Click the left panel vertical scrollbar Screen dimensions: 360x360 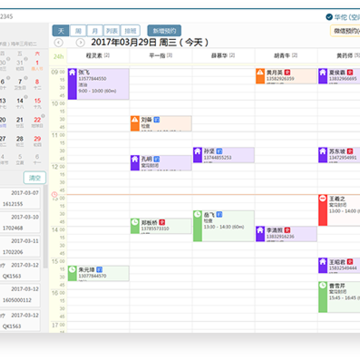coord(45,227)
